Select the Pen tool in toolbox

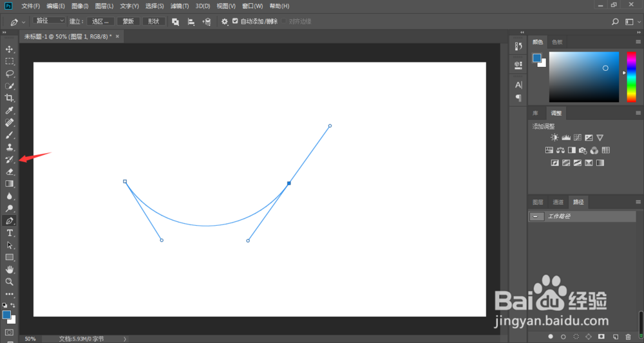[x=10, y=221]
